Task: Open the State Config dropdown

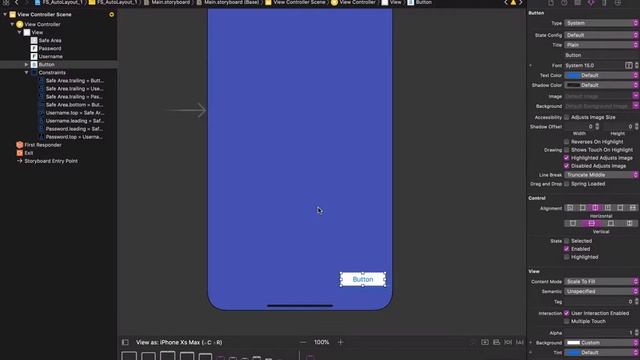Action: click(x=601, y=35)
